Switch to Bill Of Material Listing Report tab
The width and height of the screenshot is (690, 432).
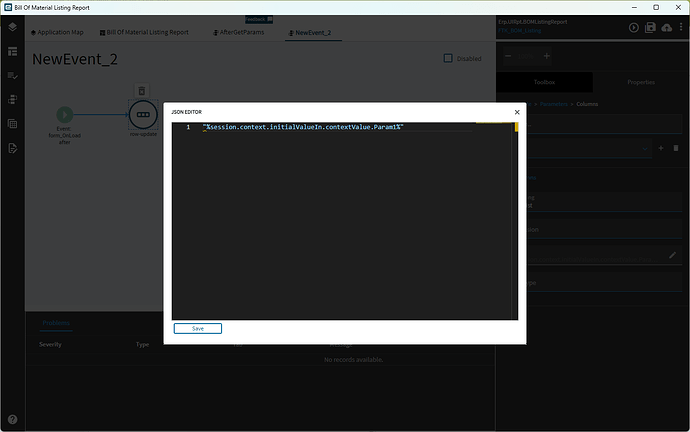point(144,32)
